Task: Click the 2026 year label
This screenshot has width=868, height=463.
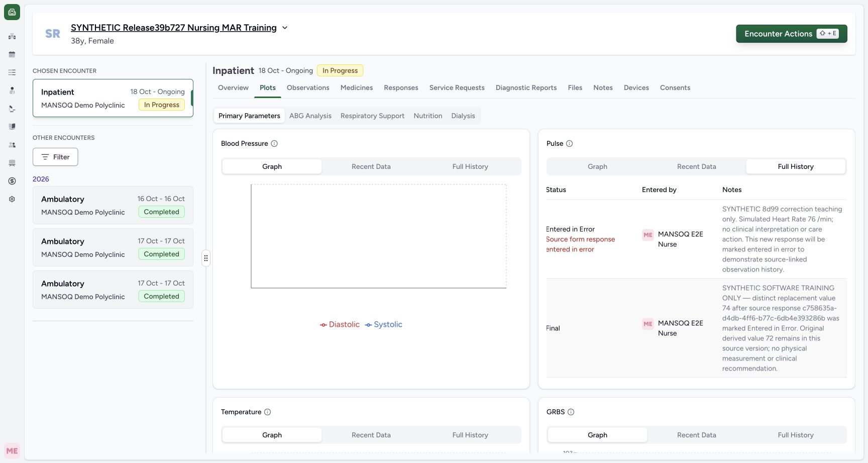Action: click(41, 179)
